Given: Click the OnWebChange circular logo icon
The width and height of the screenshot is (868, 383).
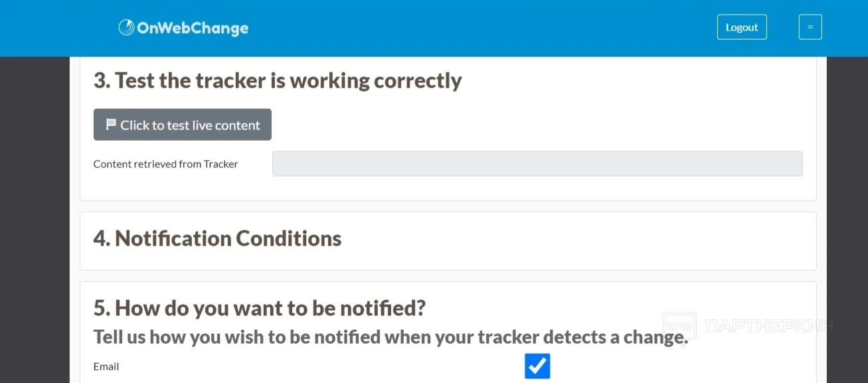Looking at the screenshot, I should coord(126,27).
